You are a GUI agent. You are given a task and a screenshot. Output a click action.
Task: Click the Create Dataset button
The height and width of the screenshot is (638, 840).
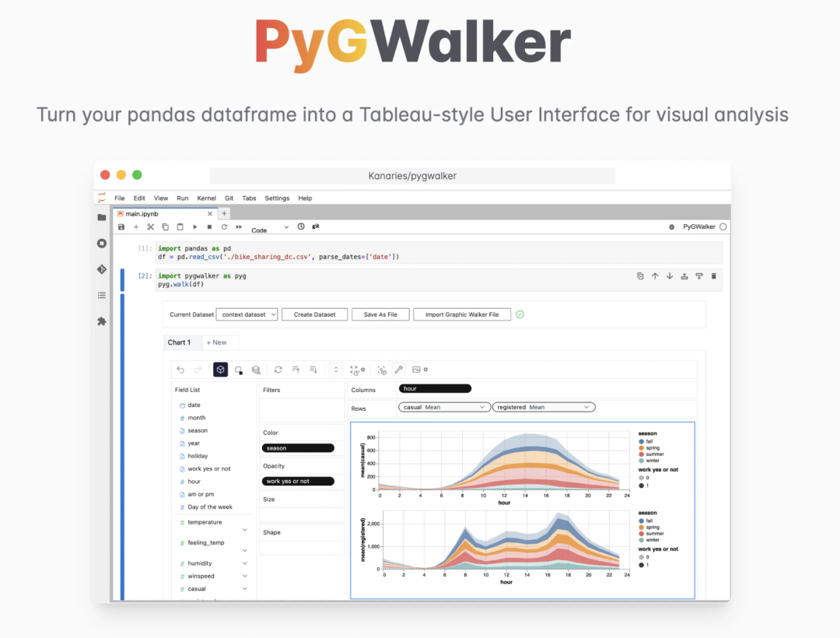pyautogui.click(x=314, y=314)
